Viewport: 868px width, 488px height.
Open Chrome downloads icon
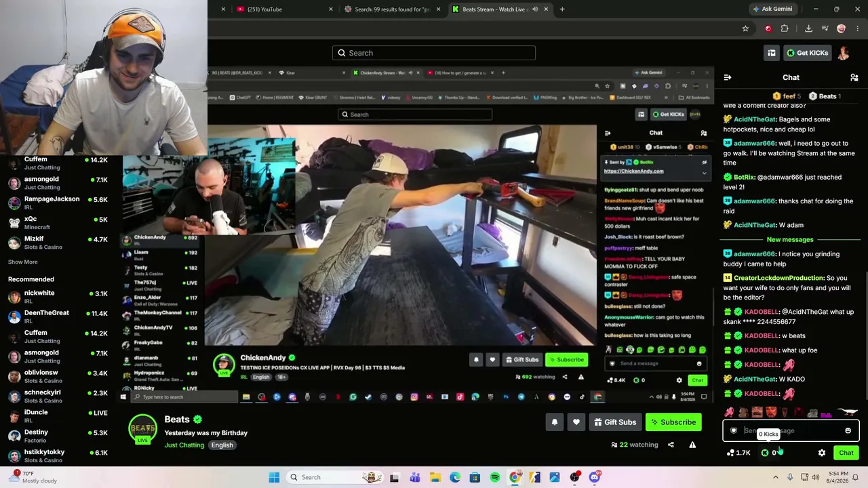pos(808,28)
